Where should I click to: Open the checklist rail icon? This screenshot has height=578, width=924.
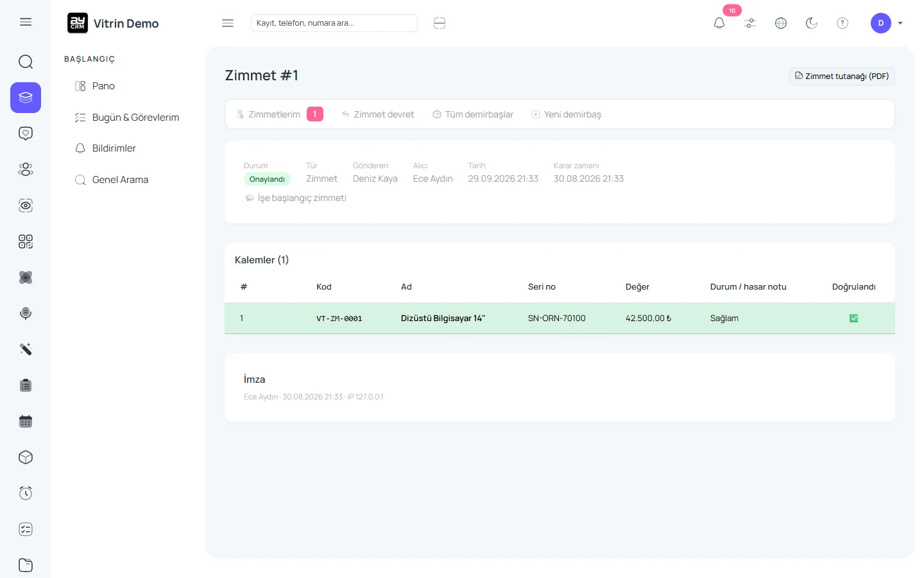[x=26, y=529]
